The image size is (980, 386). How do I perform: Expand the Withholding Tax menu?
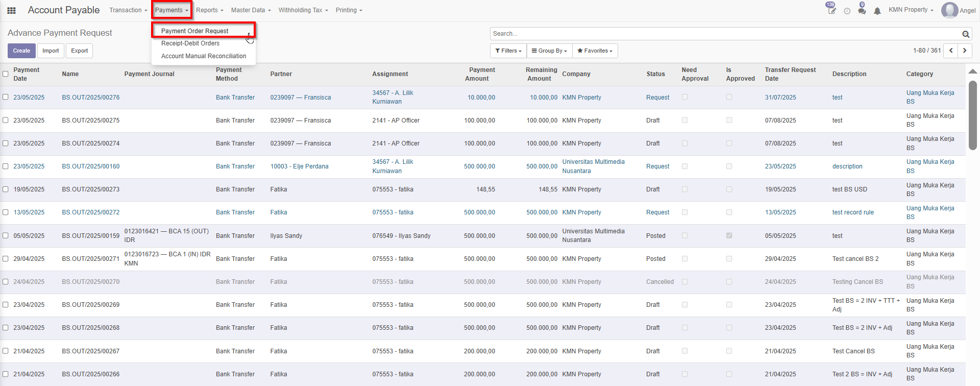(x=303, y=10)
